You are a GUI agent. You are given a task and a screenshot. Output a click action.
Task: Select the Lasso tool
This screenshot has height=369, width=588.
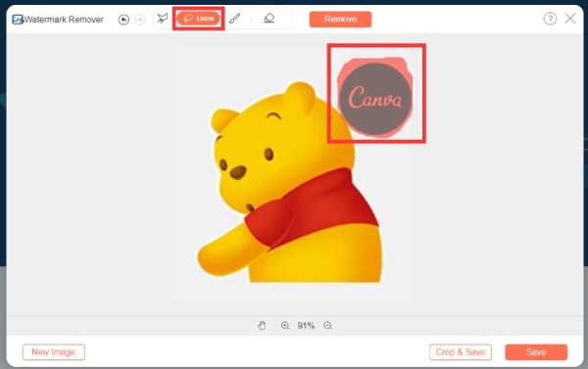pos(198,19)
